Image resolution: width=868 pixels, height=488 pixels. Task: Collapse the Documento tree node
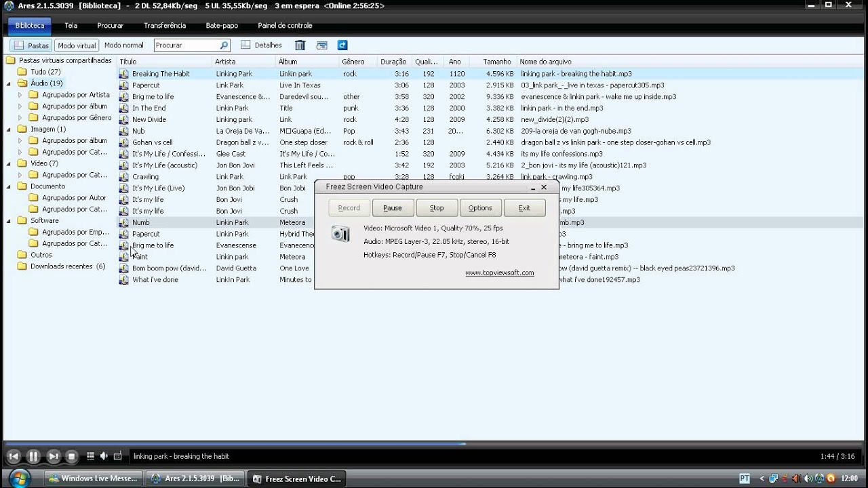point(9,186)
